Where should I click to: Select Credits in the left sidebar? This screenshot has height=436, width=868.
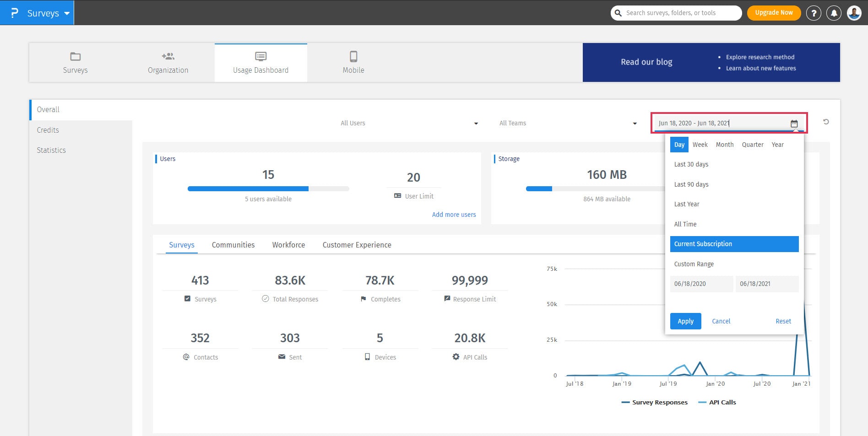(x=48, y=130)
